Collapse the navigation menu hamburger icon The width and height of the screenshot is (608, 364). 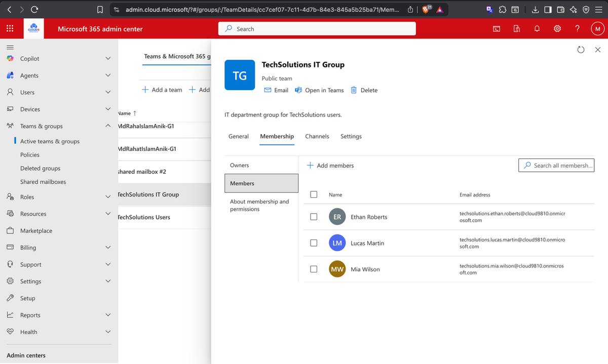click(10, 47)
